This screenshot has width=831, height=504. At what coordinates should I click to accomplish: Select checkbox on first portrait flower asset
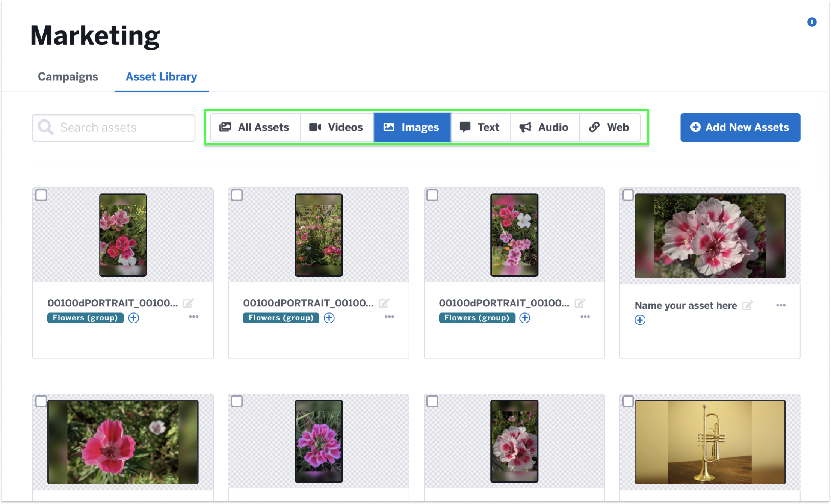pos(41,195)
